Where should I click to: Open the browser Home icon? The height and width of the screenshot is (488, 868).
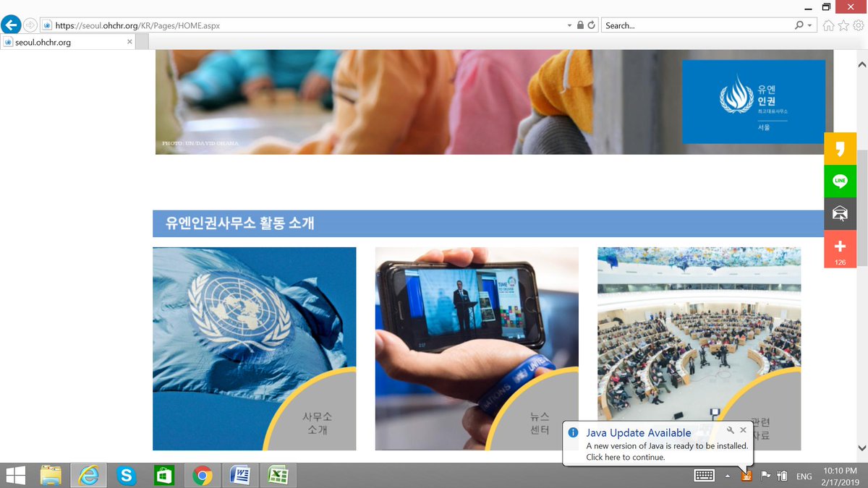(x=829, y=25)
